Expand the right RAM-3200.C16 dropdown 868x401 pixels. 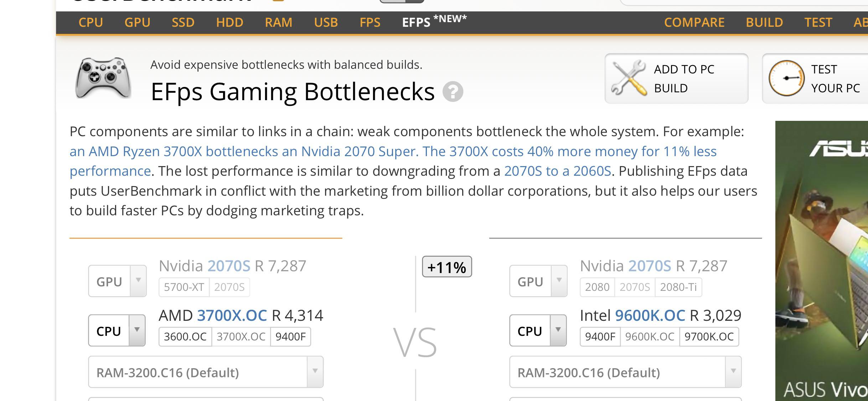(625, 372)
